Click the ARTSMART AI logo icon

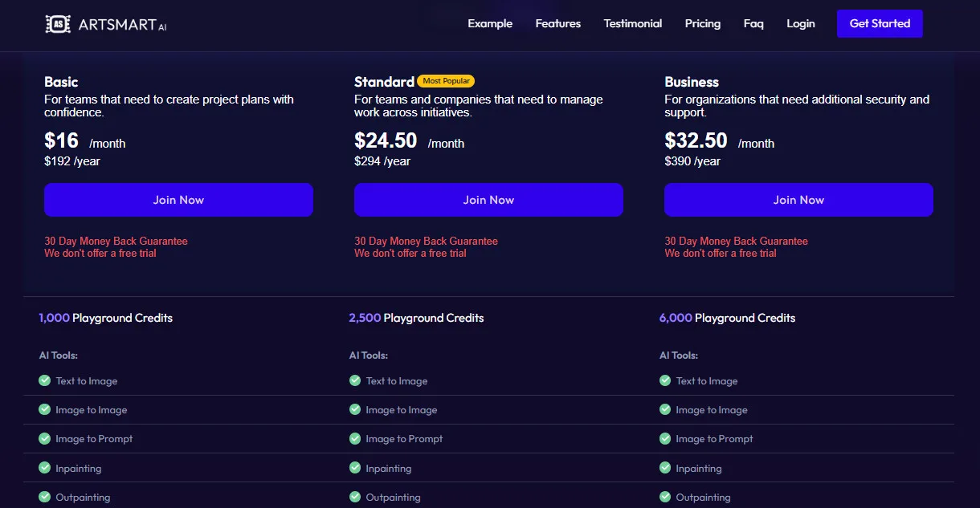(x=58, y=23)
